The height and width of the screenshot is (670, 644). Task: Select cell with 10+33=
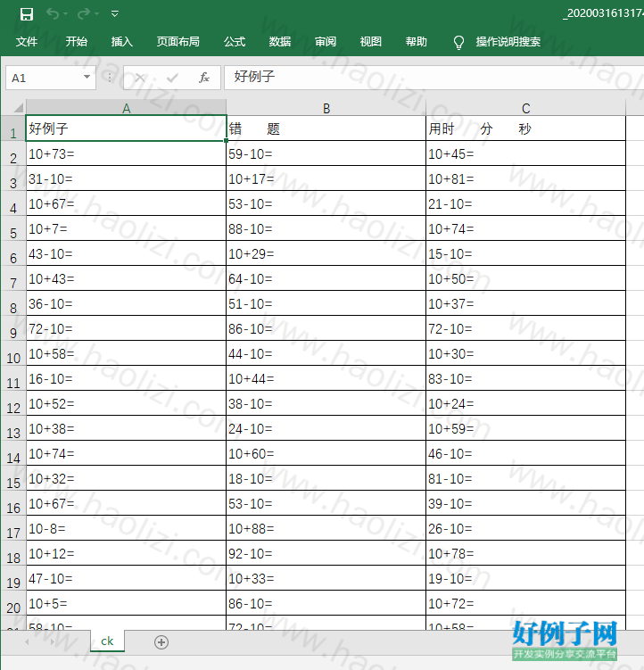326,578
